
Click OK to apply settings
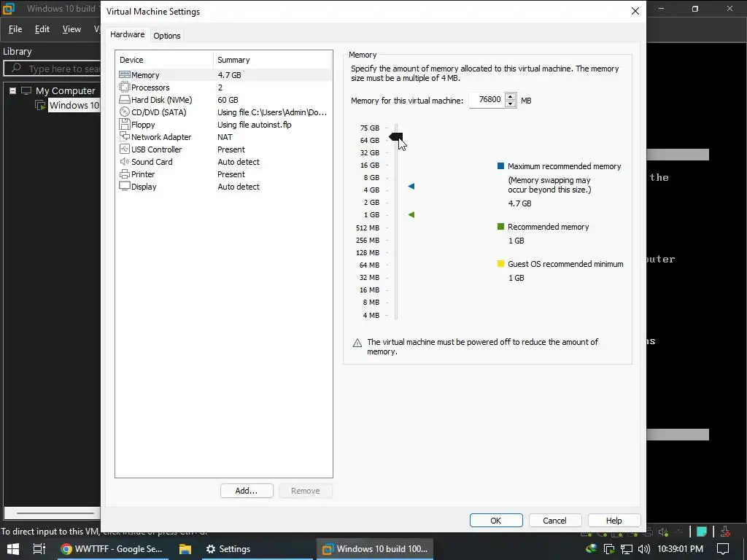496,521
